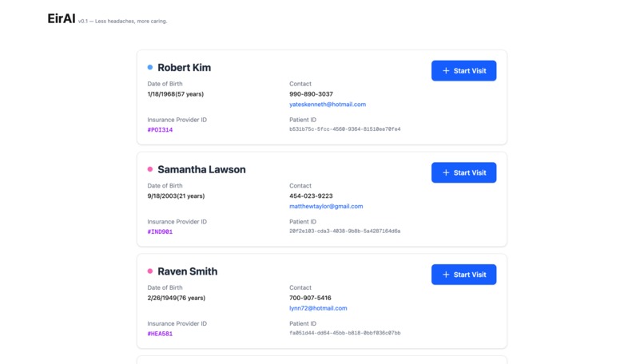Click Raven Smith's patient ID string
Viewport: 644px width, 364px height.
point(344,333)
